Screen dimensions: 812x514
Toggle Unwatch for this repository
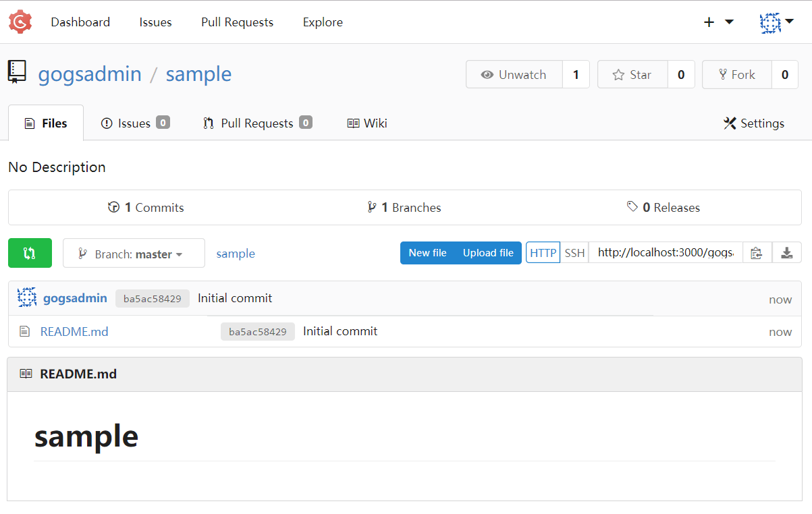pos(514,75)
